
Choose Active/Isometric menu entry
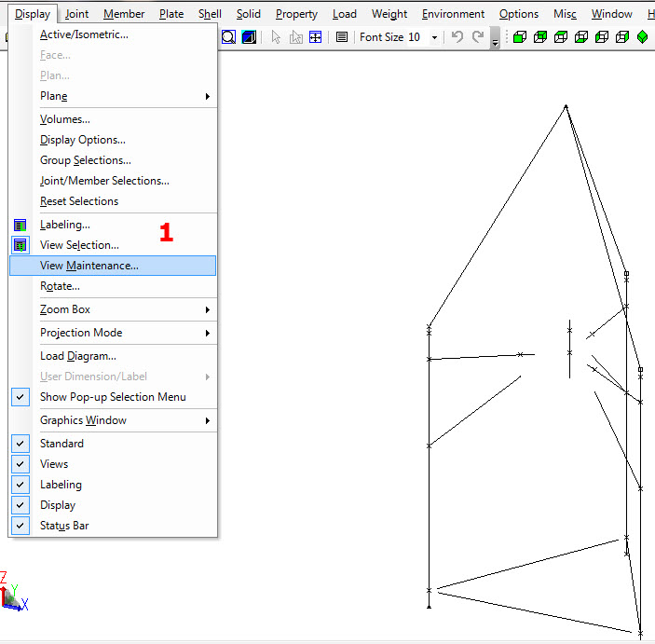coord(113,34)
